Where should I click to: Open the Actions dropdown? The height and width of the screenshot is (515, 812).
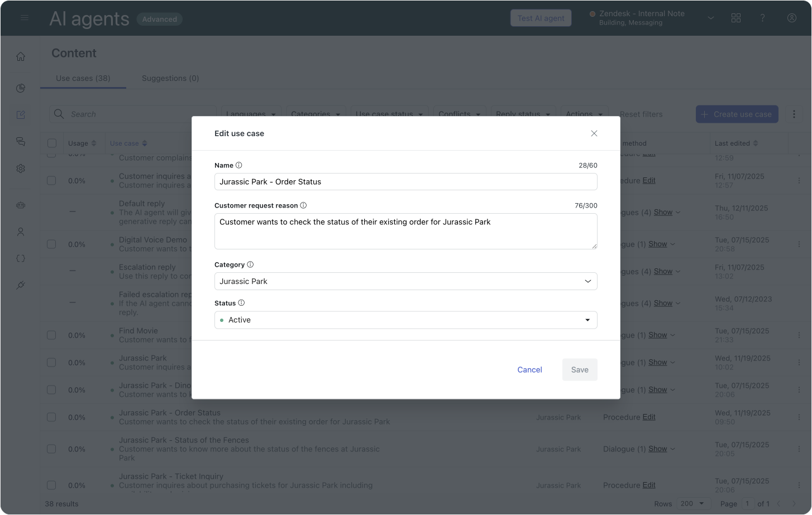tap(584, 113)
